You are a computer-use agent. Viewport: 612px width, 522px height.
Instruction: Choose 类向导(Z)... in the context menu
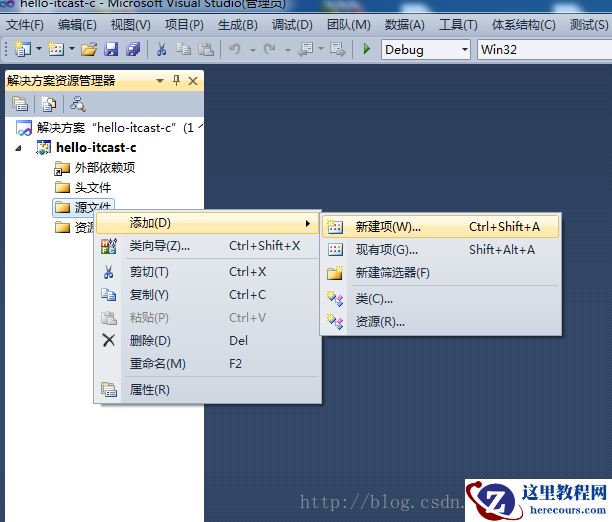tap(207, 246)
